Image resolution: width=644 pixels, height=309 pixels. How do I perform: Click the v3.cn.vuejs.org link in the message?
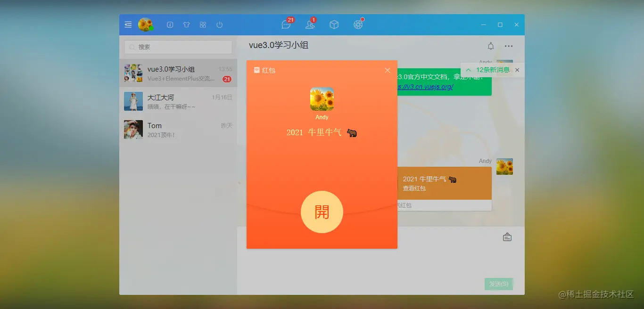[x=425, y=87]
